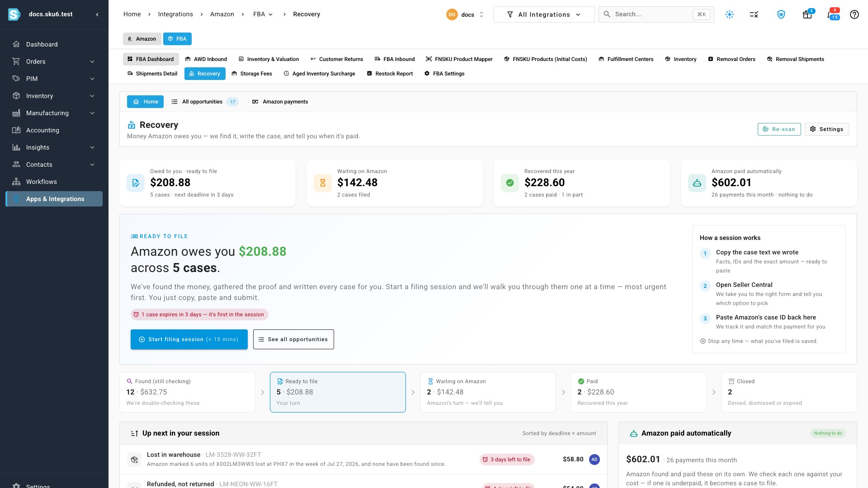The height and width of the screenshot is (488, 868).
Task: Collapse the sidebar with the chevron
Action: pos(97,14)
